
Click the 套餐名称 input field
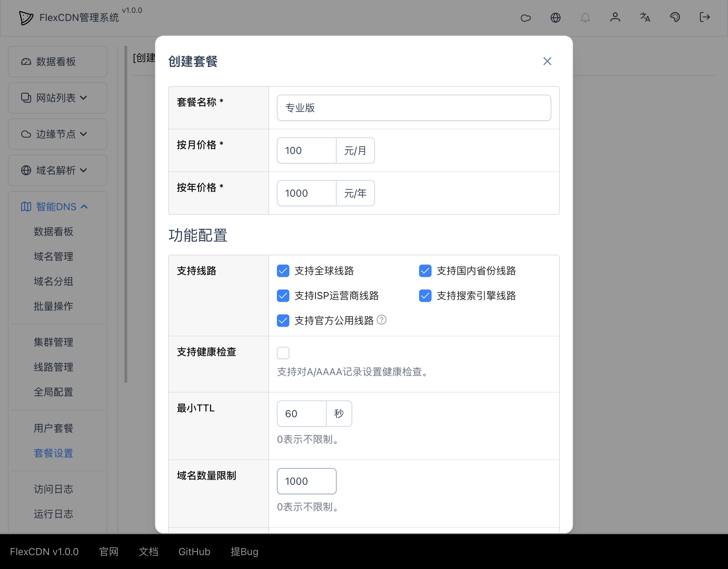coord(413,107)
